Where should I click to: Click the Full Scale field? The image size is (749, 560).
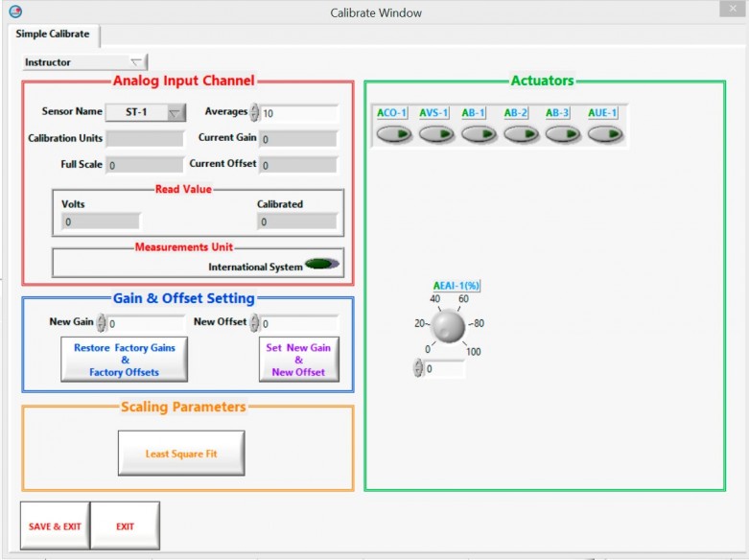point(145,165)
